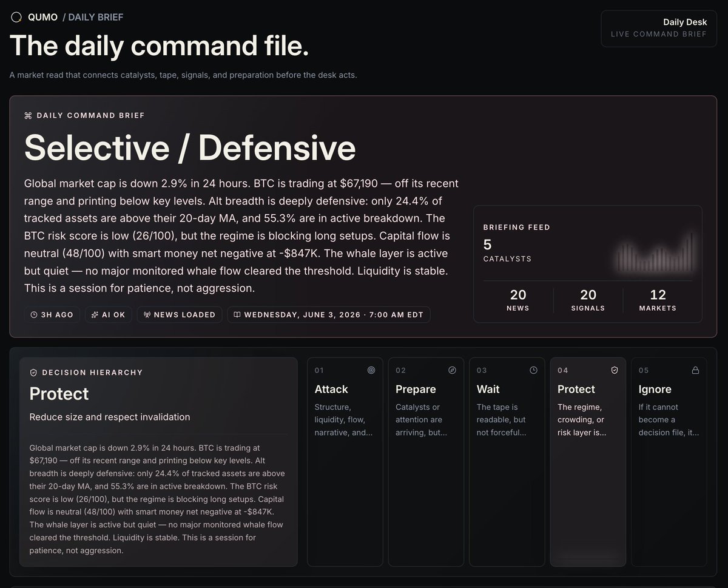Open the 20 News counter

(518, 300)
